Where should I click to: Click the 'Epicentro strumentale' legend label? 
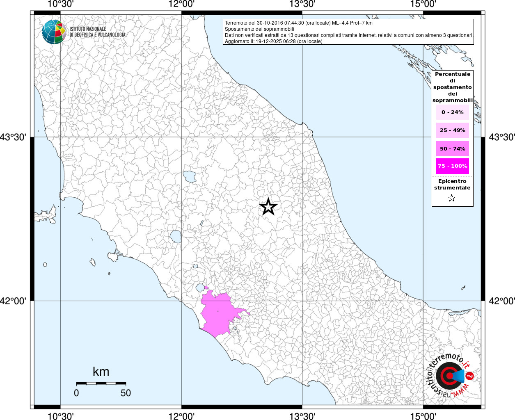(452, 185)
